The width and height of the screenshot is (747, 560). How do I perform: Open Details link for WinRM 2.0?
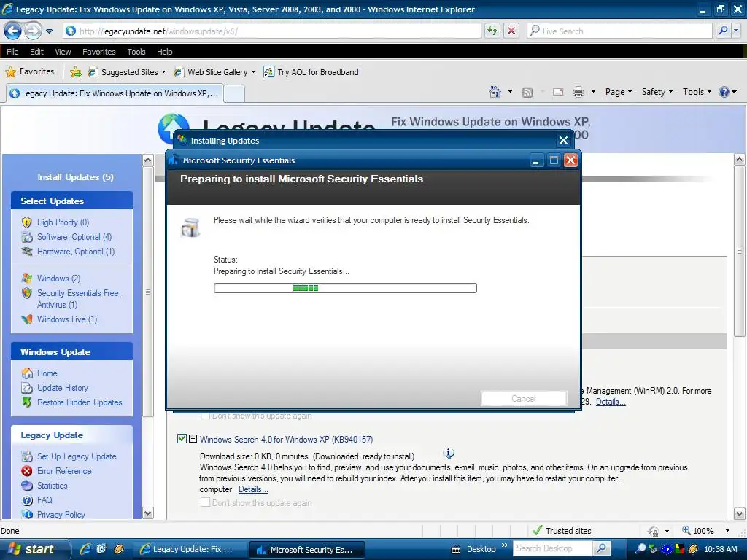coord(611,402)
